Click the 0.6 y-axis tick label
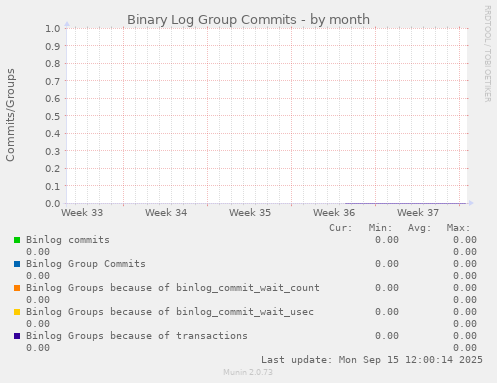497x383 pixels. pos(53,98)
